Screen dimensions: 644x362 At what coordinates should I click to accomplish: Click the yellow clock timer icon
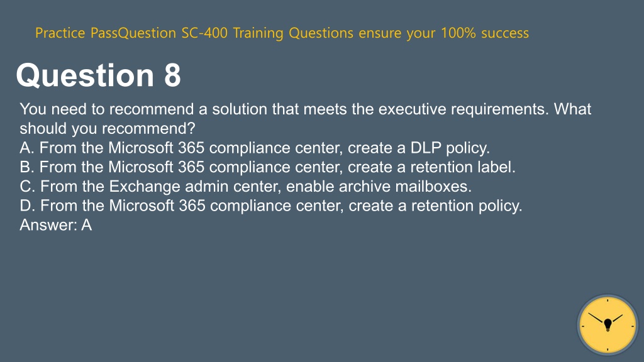coord(608,325)
